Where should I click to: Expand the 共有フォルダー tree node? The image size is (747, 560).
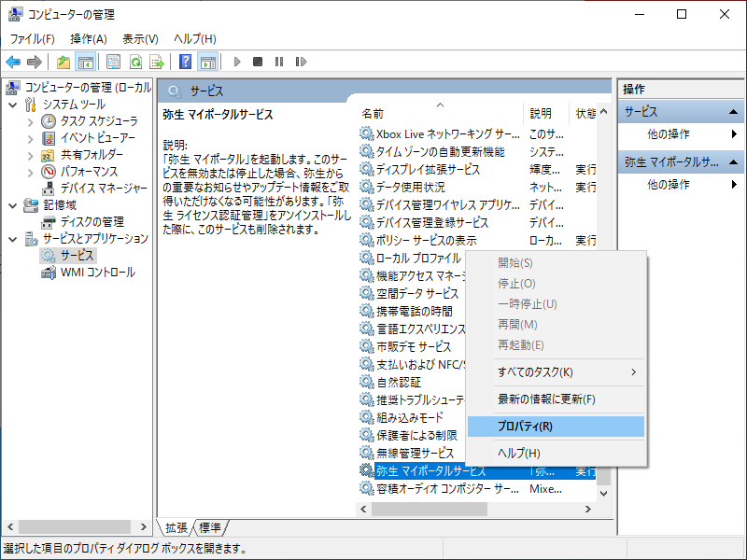click(31, 155)
